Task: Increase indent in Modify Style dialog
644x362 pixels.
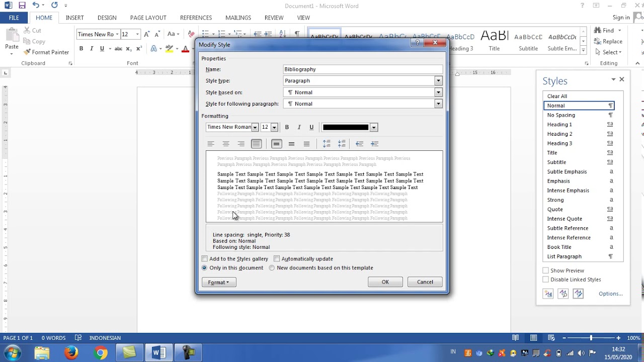Action: [x=374, y=144]
